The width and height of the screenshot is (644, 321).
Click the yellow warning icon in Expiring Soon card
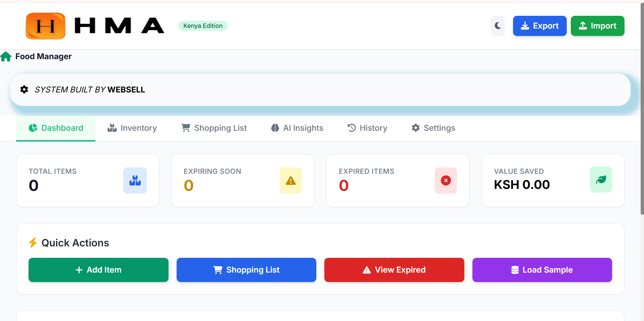click(291, 180)
